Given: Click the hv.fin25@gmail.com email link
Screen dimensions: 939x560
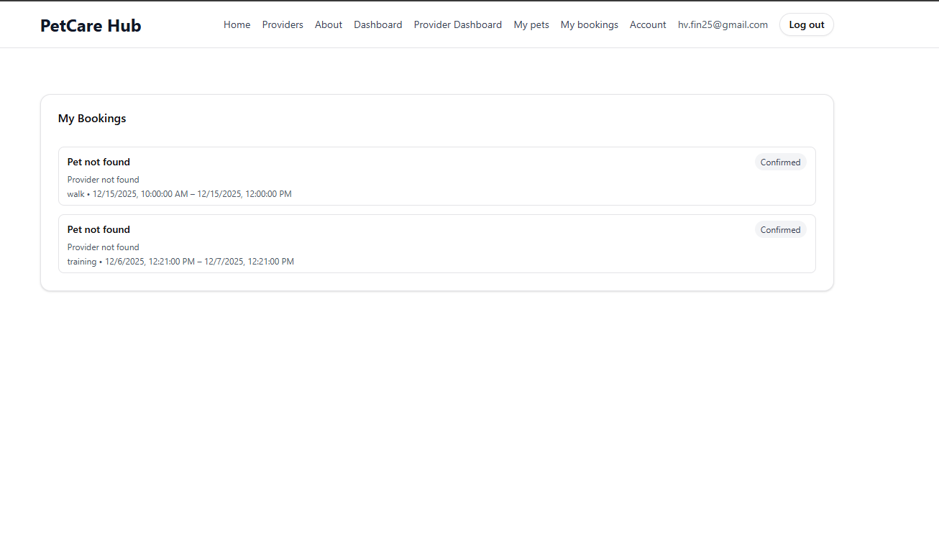Looking at the screenshot, I should pos(723,24).
